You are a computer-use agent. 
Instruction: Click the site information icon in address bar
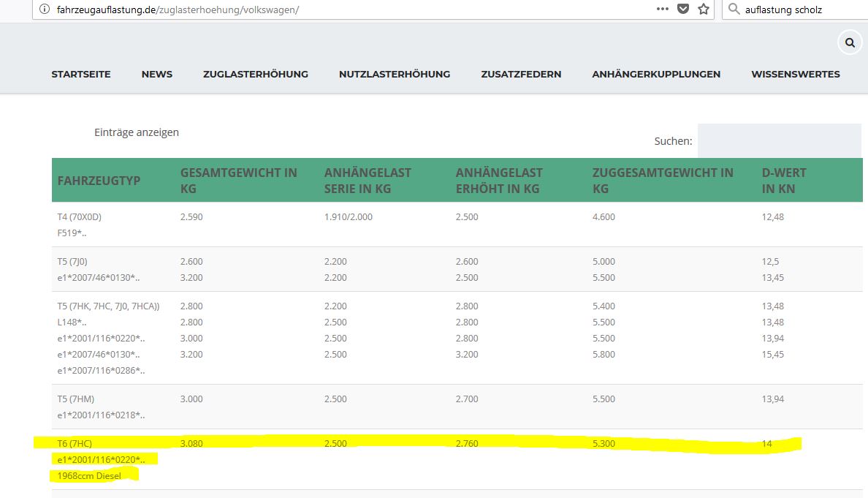tap(45, 10)
